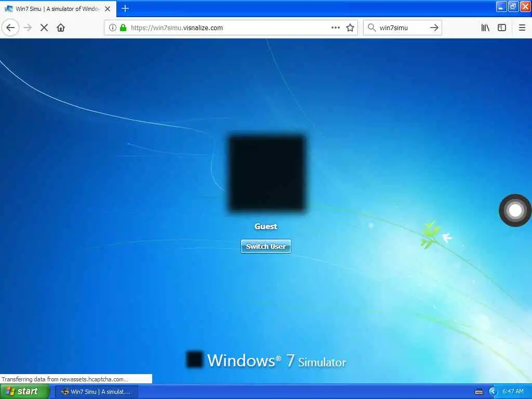Select the Guest user picture
Viewport: 532px width, 399px height.
[x=267, y=174]
